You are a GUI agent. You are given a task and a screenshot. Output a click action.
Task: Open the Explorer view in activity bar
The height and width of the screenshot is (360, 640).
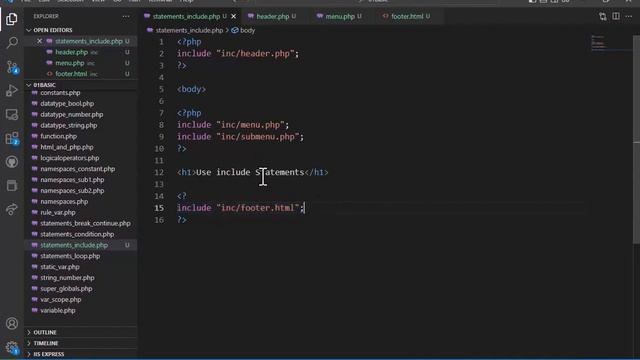(x=12, y=19)
